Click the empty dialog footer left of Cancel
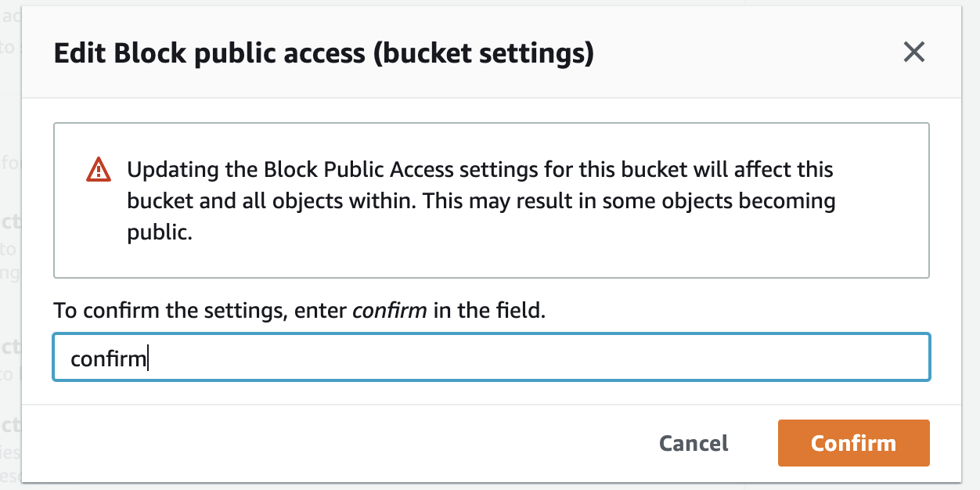The width and height of the screenshot is (980, 490). click(x=313, y=443)
